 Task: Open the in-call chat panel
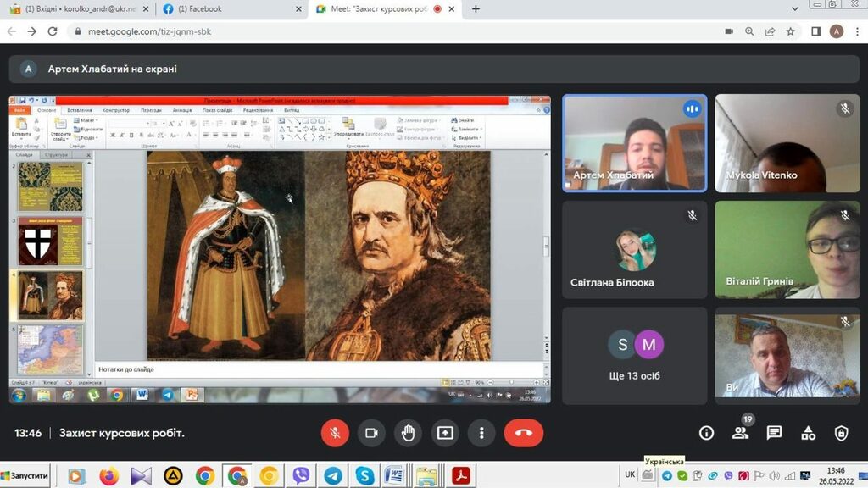774,433
